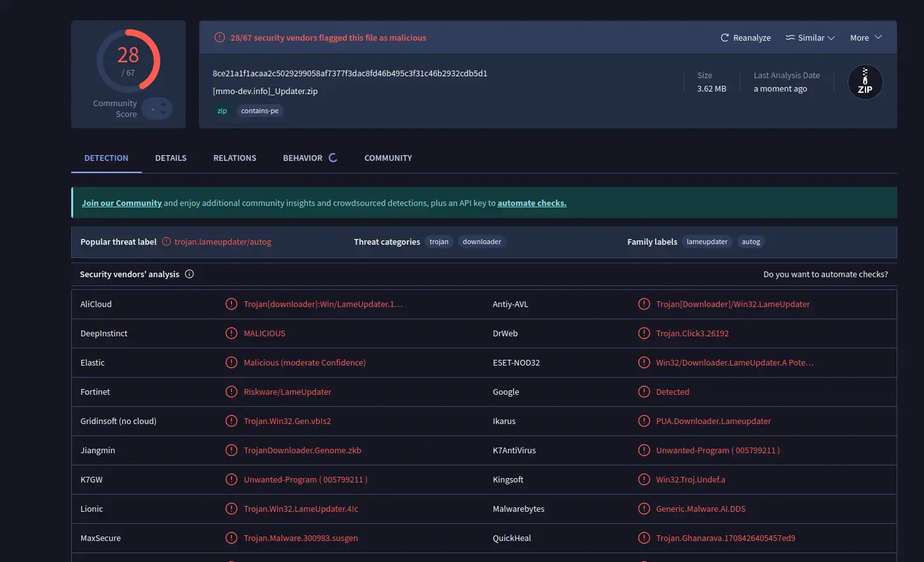Image resolution: width=924 pixels, height=562 pixels.
Task: Click the info icon beside Popular threat label
Action: point(167,242)
